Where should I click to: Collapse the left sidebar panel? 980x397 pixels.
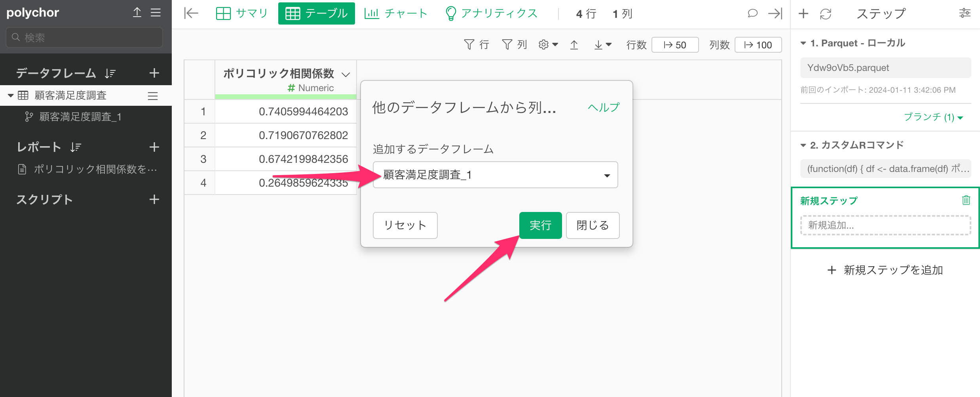tap(191, 13)
